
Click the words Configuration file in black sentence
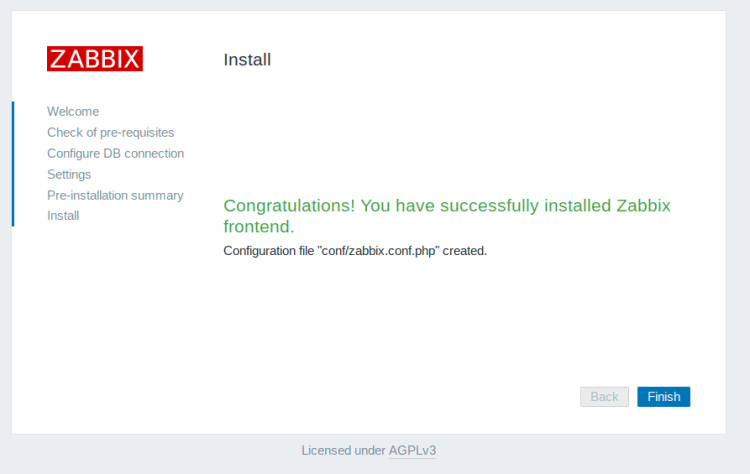coord(267,251)
